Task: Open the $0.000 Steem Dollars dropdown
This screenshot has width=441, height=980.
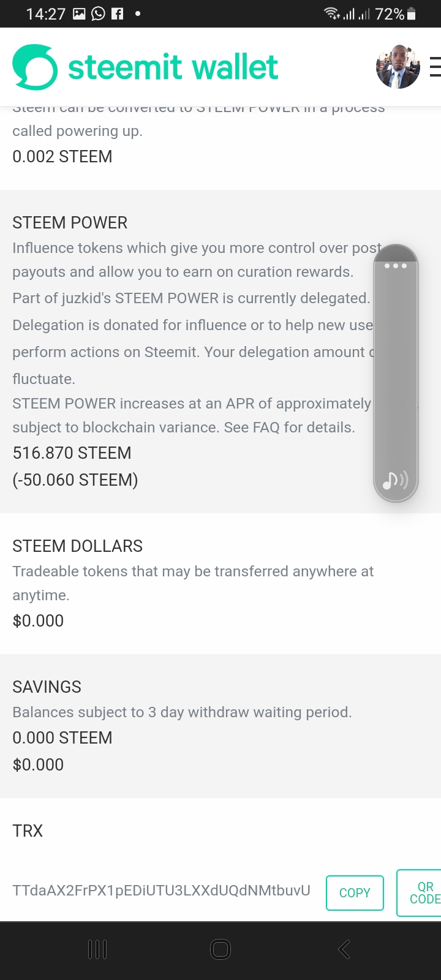Action: pyautogui.click(x=38, y=621)
